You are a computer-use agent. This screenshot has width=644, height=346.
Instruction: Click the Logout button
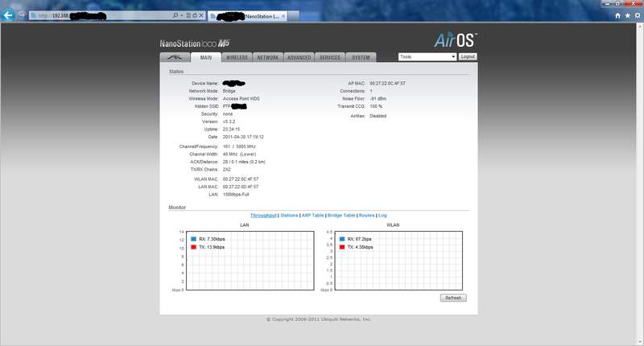pos(468,56)
